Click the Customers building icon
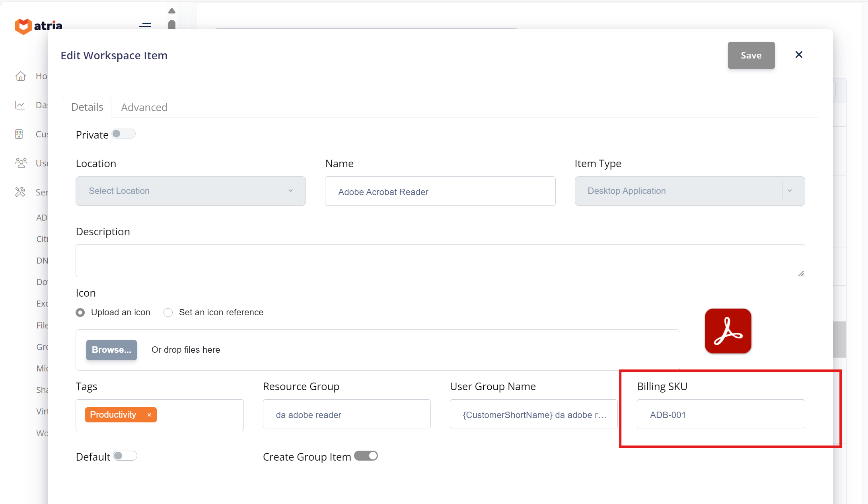Screen dimensions: 868x504 coord(19,134)
